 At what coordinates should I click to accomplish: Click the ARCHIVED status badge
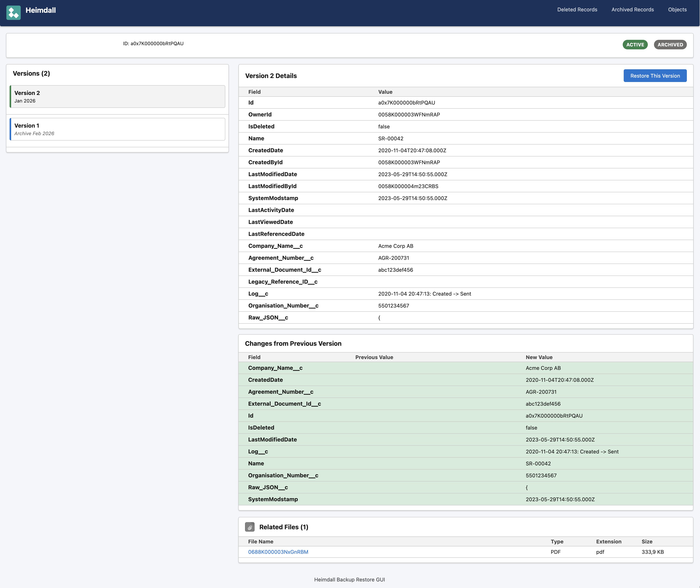670,45
